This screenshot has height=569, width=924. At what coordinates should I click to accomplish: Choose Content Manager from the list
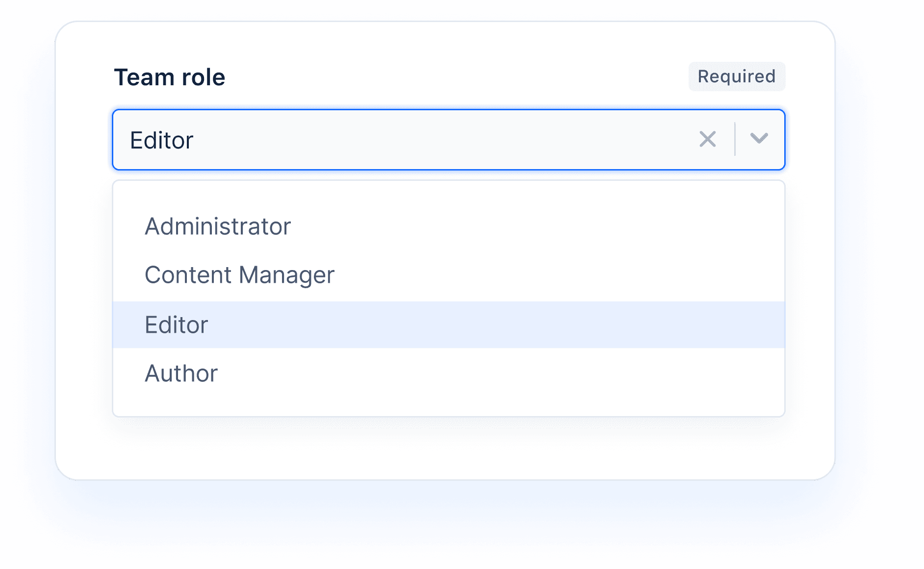[239, 275]
